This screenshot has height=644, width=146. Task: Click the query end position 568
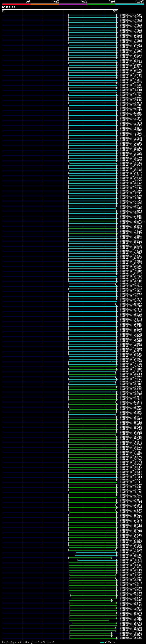click(115, 11)
